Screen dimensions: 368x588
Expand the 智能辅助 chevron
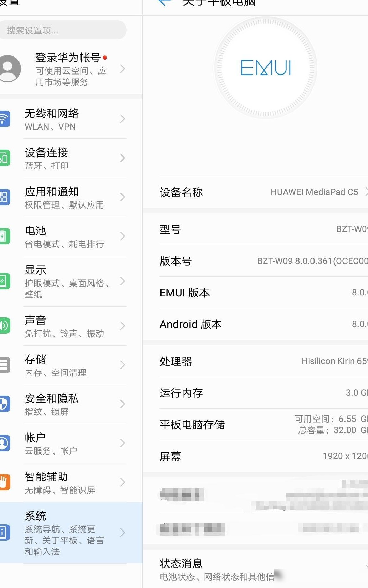[x=123, y=482]
